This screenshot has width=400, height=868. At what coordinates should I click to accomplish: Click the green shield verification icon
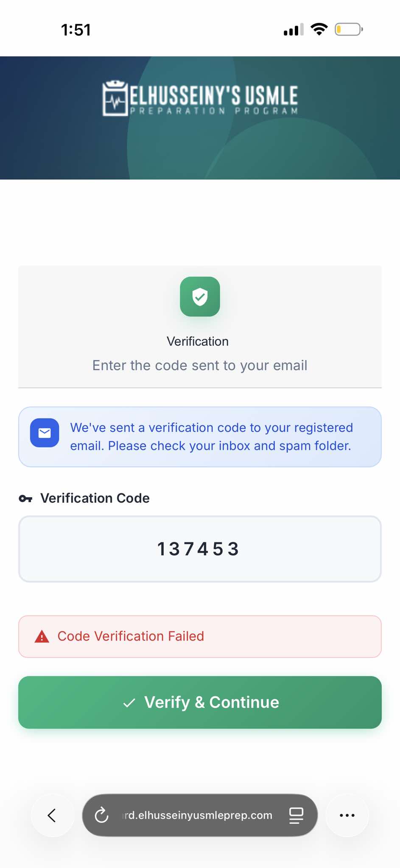tap(200, 297)
